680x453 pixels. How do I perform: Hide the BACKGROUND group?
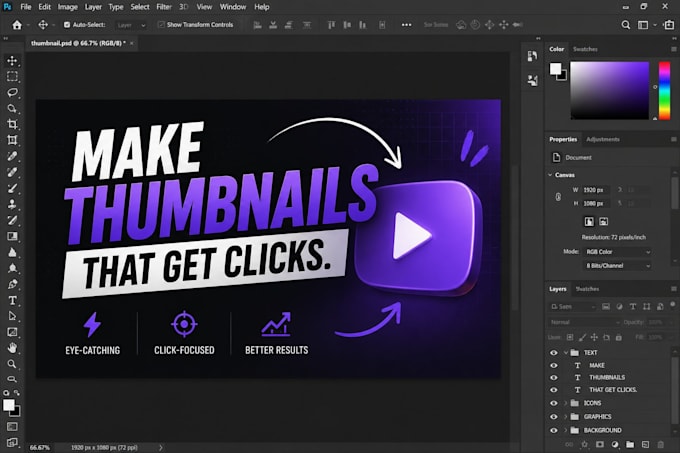coord(554,430)
